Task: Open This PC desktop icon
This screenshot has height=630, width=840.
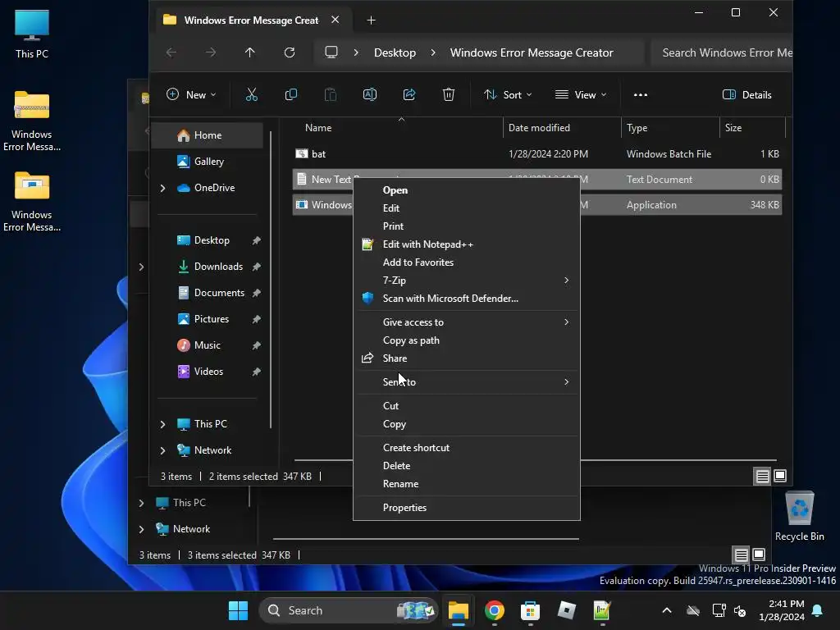Action: [32, 33]
